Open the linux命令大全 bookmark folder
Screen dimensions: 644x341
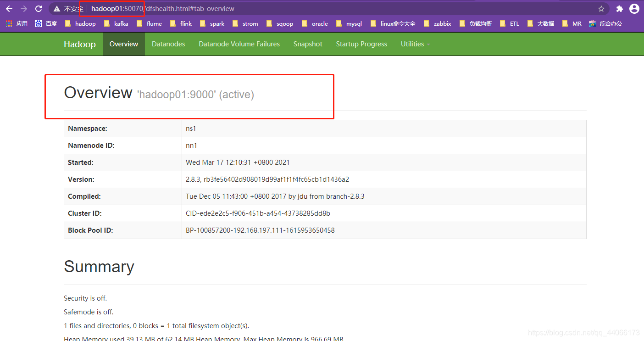pos(393,23)
